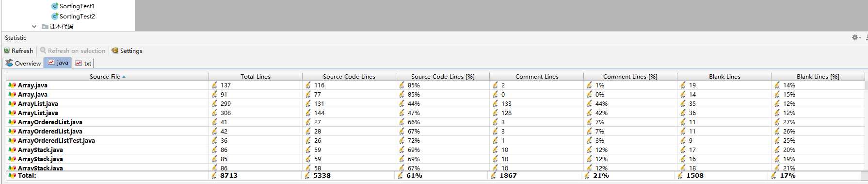
Task: Select ArrayOrderedListTest.java row
Action: click(x=435, y=140)
